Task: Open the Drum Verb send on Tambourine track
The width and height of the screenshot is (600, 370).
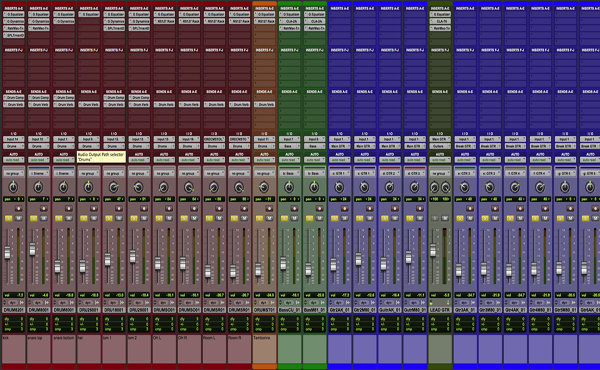Action: coord(264,104)
